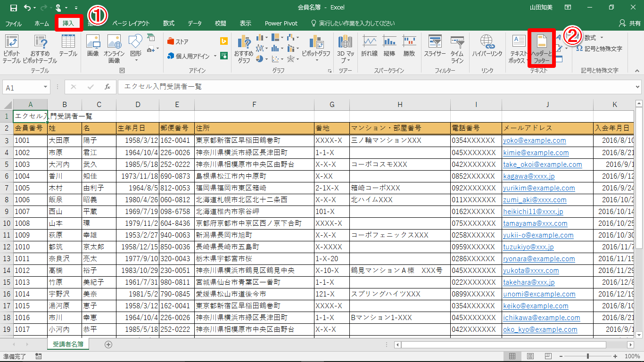Insert a 縦棒 column sparkline
This screenshot has height=362, width=644.
pos(389,46)
